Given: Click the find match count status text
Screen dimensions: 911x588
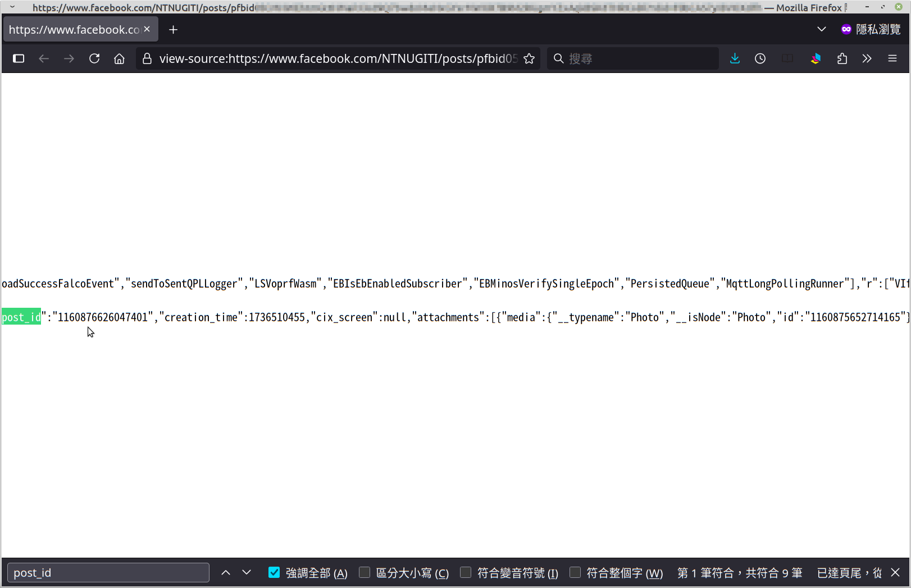Looking at the screenshot, I should (740, 573).
